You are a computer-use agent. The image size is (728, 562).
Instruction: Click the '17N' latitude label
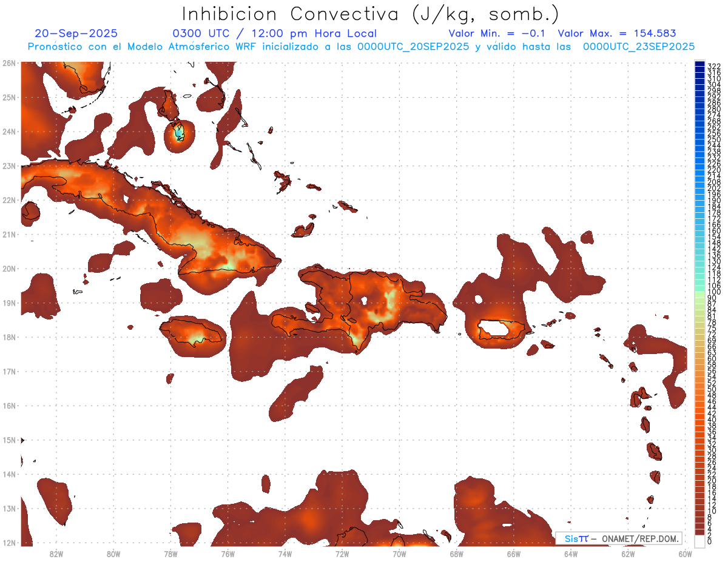[8, 371]
